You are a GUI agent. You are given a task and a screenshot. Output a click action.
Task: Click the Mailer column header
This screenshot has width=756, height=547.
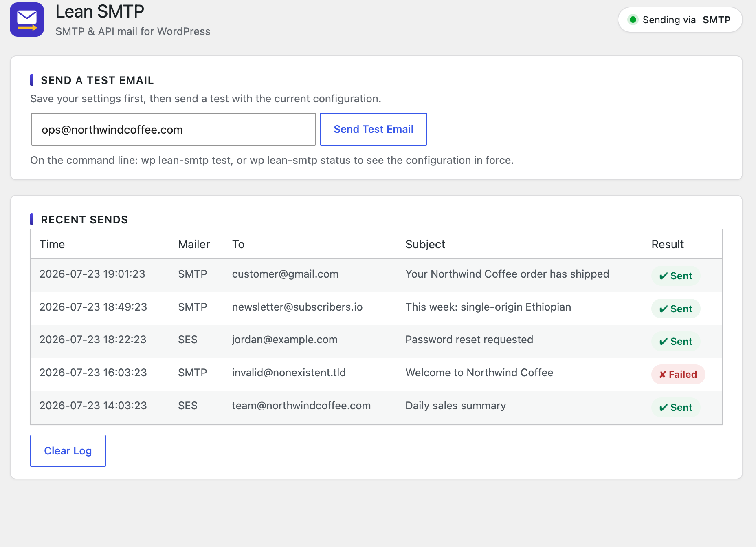click(x=194, y=244)
